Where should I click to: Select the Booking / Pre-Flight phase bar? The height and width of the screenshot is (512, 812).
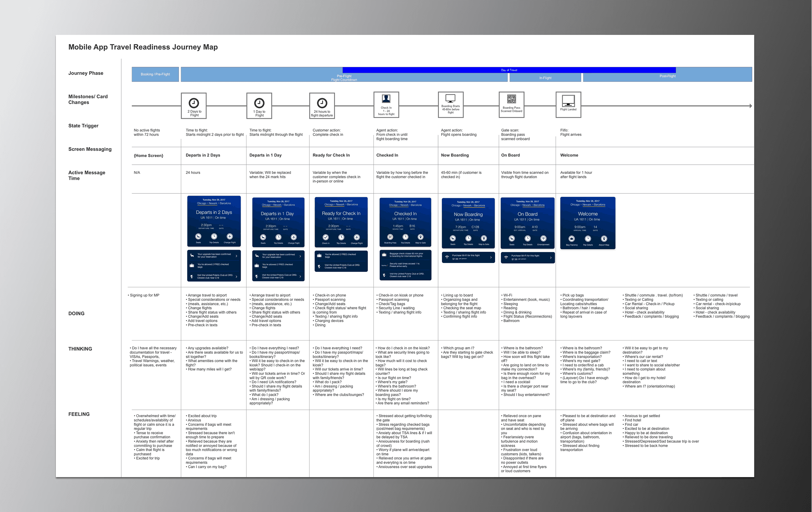pyautogui.click(x=155, y=74)
